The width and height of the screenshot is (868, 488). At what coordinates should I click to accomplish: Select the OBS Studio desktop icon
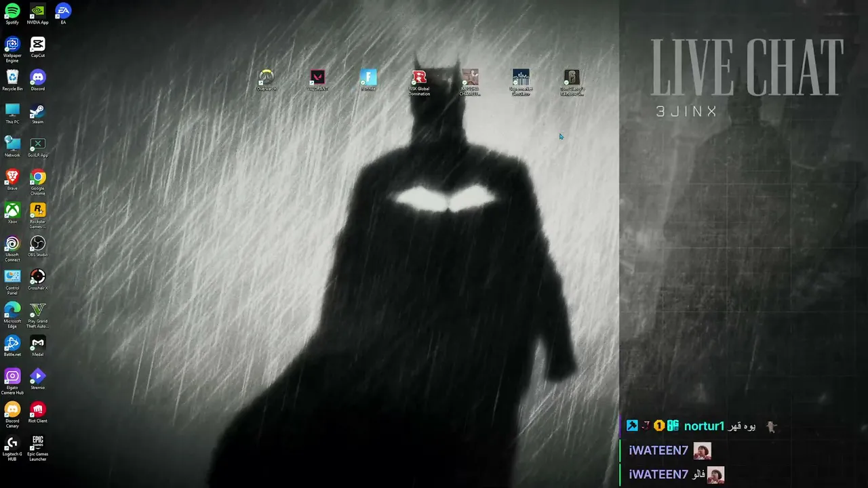click(x=38, y=247)
